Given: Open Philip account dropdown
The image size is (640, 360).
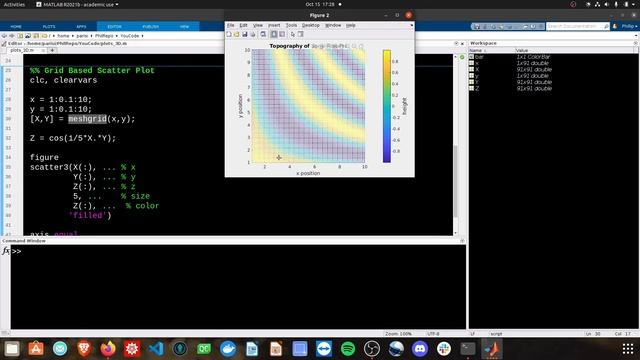Looking at the screenshot, I should coord(629,26).
